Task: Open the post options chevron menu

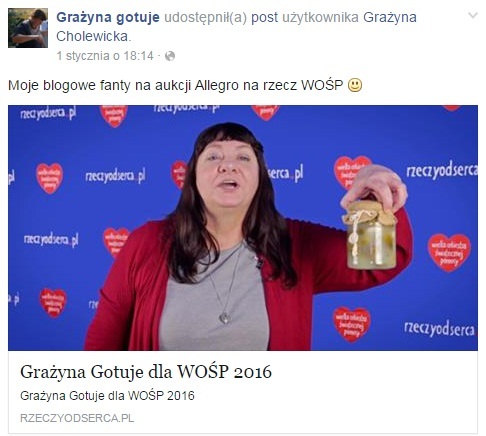Action: (472, 15)
